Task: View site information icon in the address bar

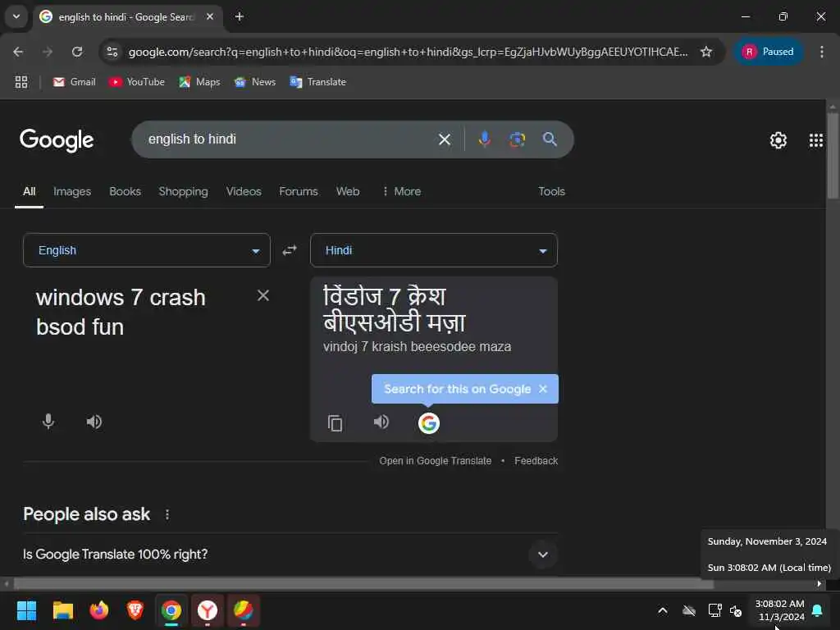Action: point(112,52)
